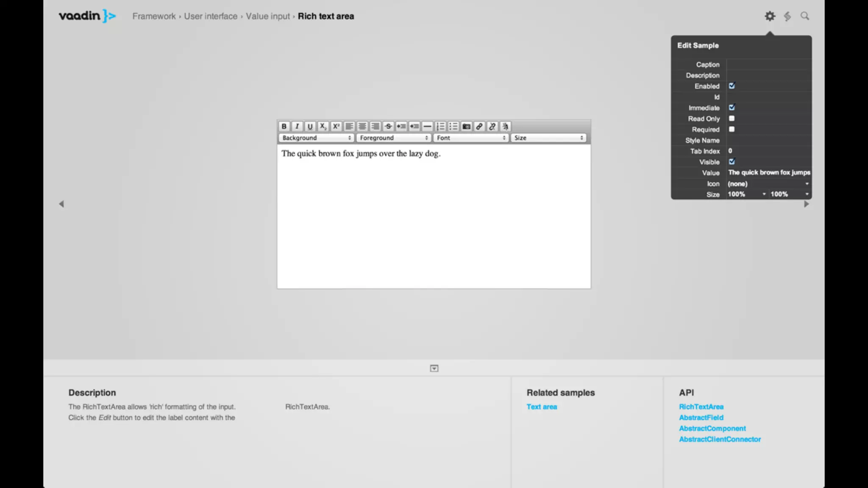Check the Required checkbox
Image resolution: width=868 pixels, height=488 pixels.
732,129
